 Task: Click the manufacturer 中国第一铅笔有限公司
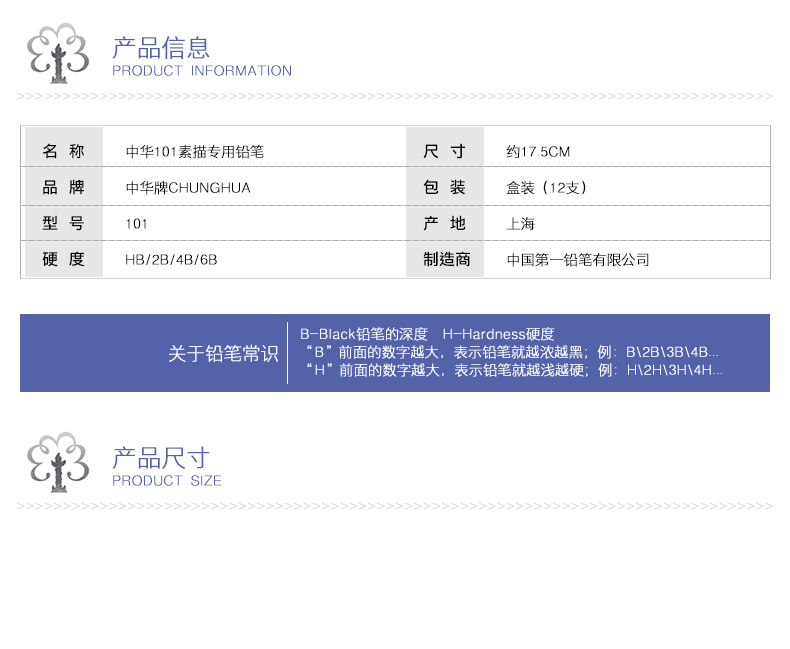(x=578, y=260)
